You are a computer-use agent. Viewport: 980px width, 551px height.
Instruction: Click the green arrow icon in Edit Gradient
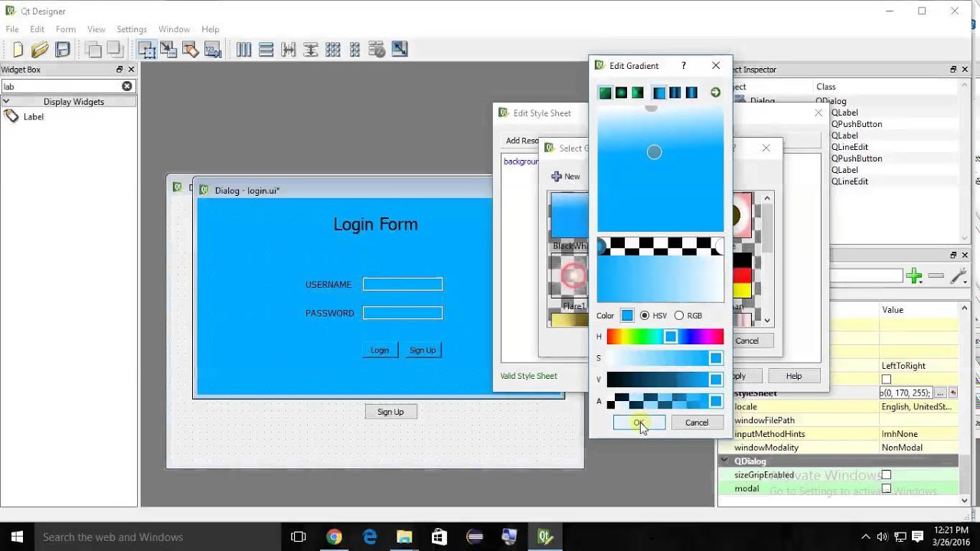pyautogui.click(x=715, y=93)
